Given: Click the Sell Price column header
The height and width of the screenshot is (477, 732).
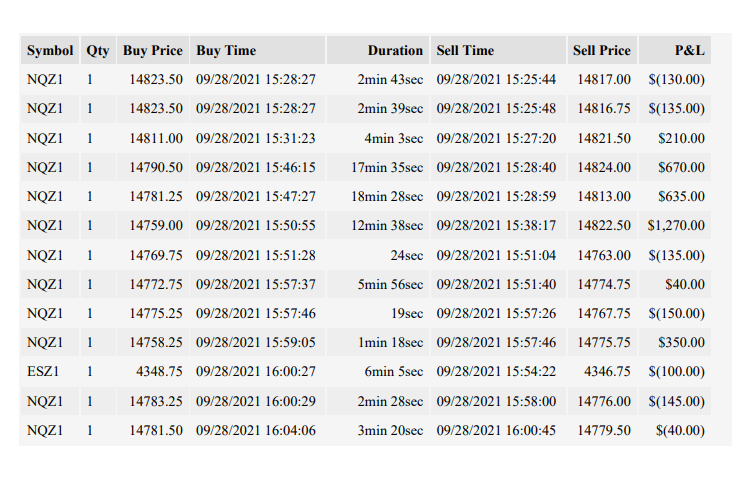Looking at the screenshot, I should (602, 50).
